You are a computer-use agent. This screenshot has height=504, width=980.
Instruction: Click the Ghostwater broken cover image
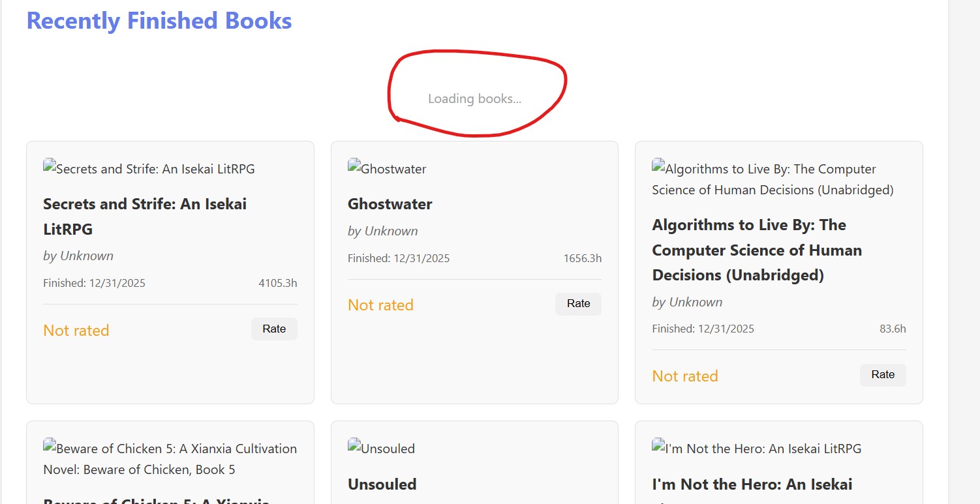387,169
